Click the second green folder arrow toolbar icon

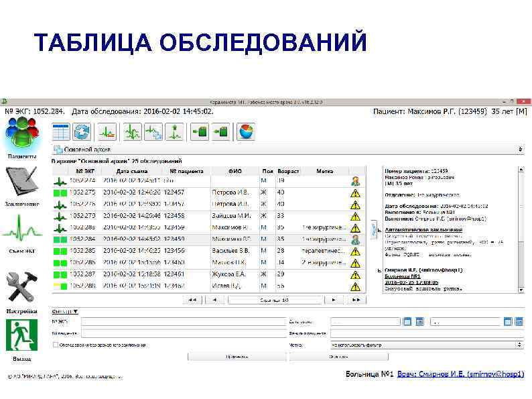(220, 131)
